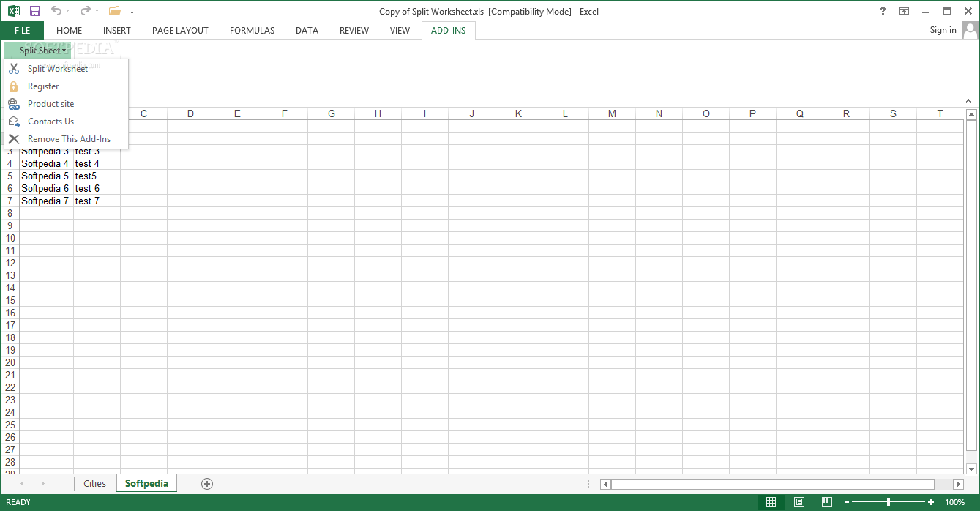Click the Softpedia sheet tab

point(146,483)
